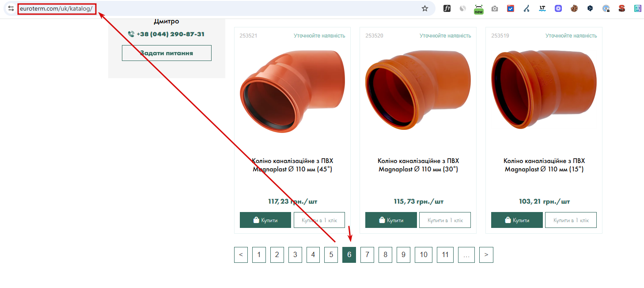This screenshot has height=288, width=644.
Task: Open the grey 'S' swirl extension
Action: point(463,8)
